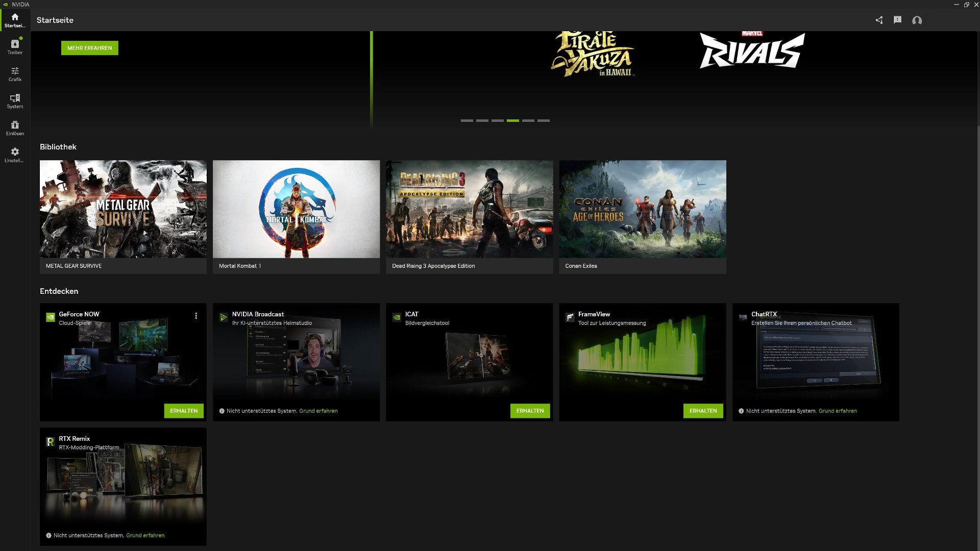Open Einstellungen gear in sidebar

[x=15, y=155]
